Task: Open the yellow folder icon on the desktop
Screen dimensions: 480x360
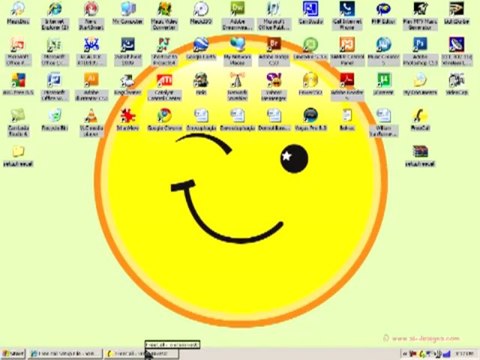Action: point(18,156)
